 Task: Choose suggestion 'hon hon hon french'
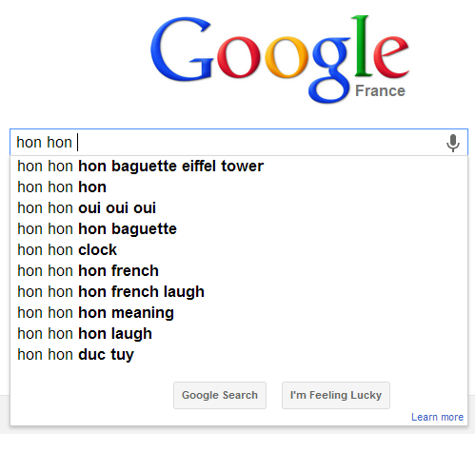coord(239,271)
